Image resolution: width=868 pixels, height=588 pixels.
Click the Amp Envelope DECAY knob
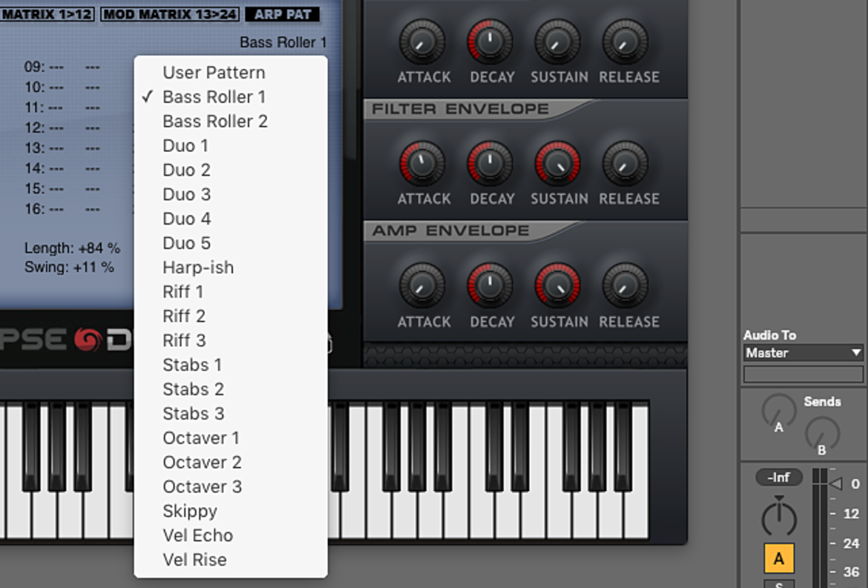click(x=490, y=285)
